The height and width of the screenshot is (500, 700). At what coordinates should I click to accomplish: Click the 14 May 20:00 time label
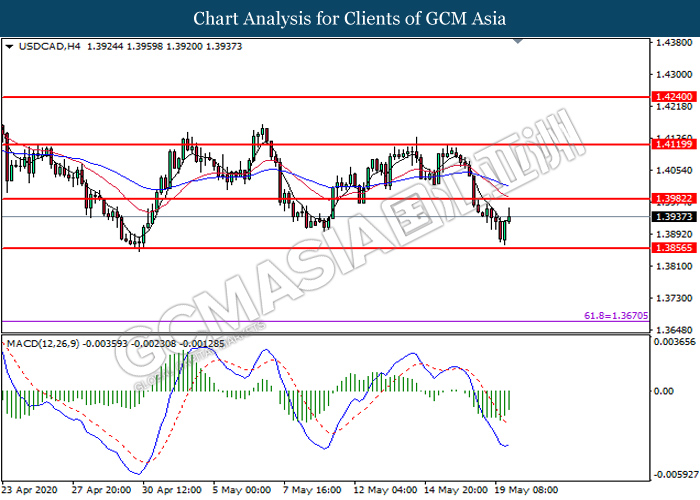click(x=456, y=490)
